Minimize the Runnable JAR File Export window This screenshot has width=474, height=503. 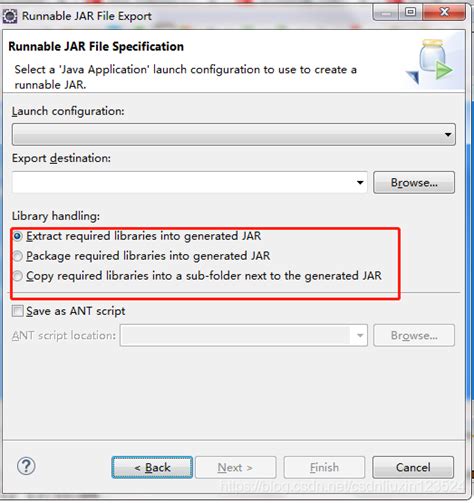[386, 13]
